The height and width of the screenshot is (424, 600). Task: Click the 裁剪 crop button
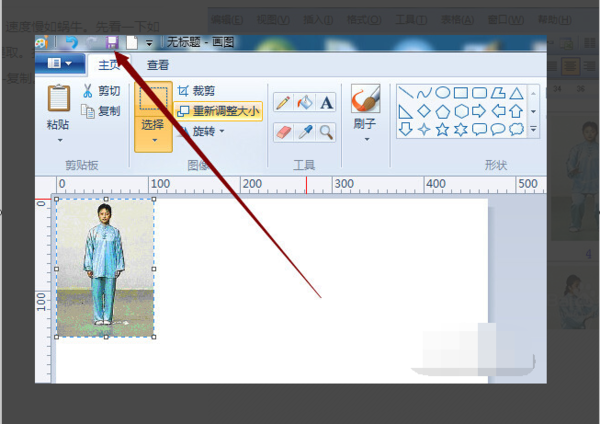tap(196, 91)
